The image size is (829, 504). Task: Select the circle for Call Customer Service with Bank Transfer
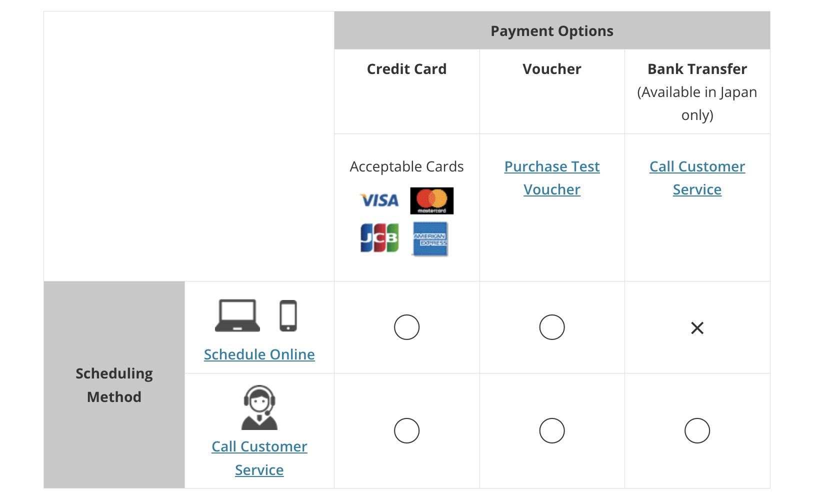pos(697,430)
